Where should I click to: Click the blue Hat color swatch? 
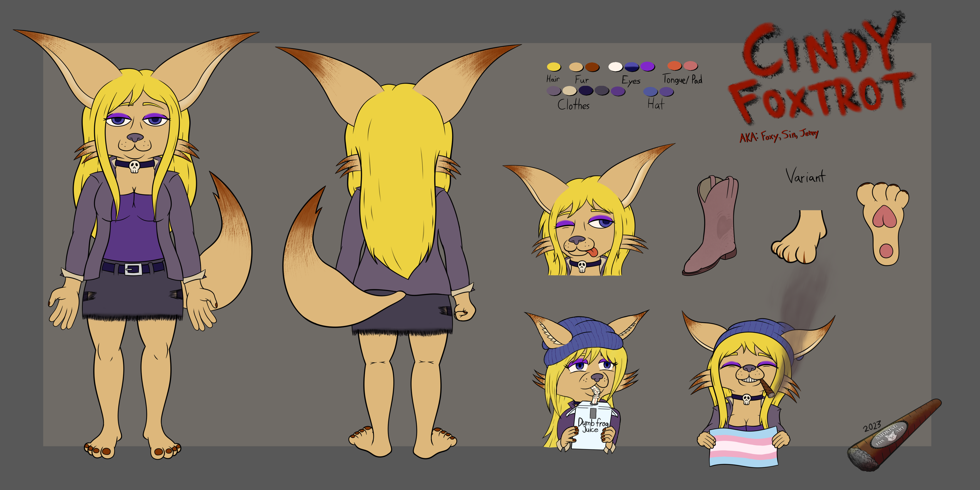point(650,91)
